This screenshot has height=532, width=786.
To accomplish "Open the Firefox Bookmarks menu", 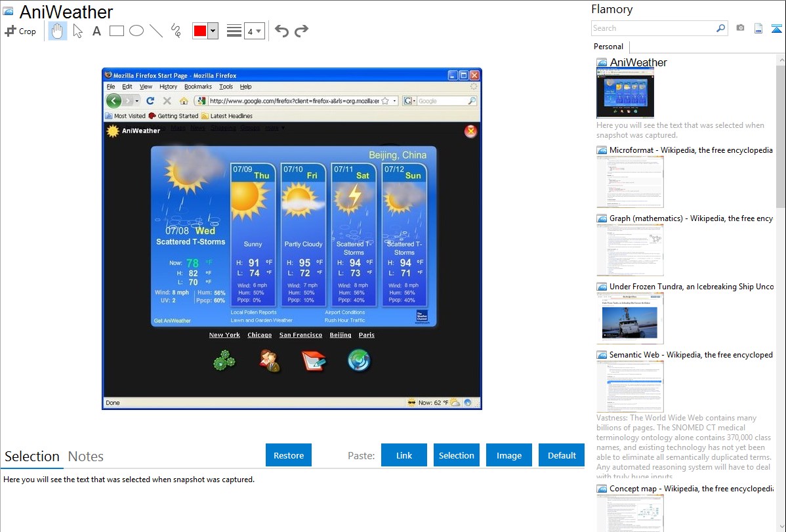I will [x=198, y=87].
